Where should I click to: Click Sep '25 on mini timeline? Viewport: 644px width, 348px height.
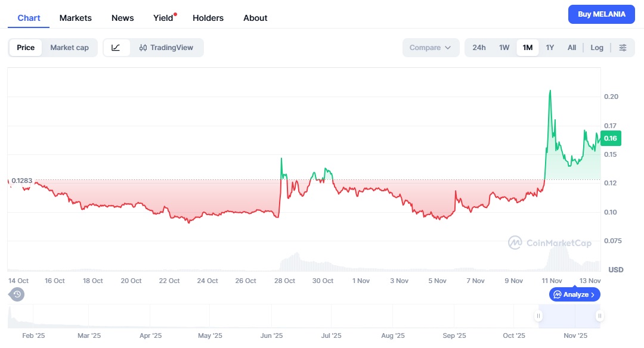pos(454,335)
